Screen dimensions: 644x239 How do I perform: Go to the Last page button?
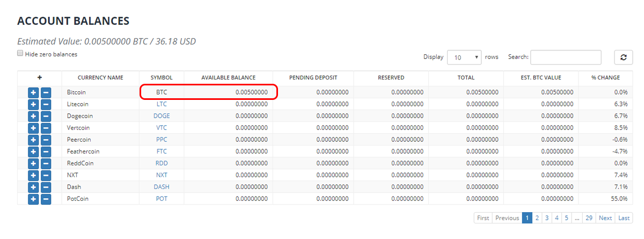coord(624,218)
